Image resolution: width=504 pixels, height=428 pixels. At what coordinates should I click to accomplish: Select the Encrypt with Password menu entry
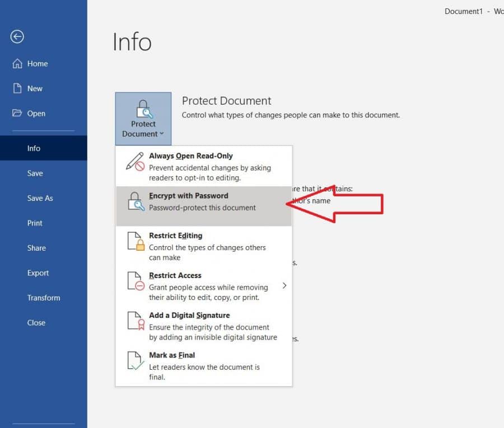coord(189,196)
